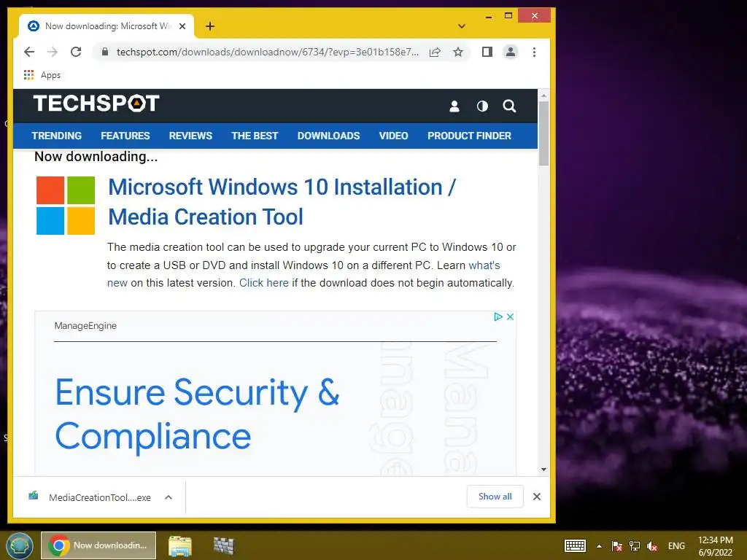Open the brick wall taskbar app
The height and width of the screenshot is (560, 747).
click(x=224, y=545)
